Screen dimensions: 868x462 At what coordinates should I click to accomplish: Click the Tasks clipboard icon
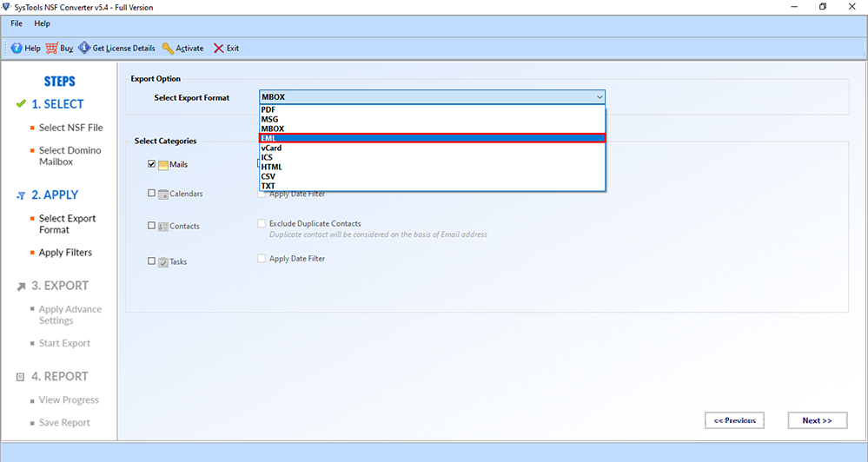point(163,261)
